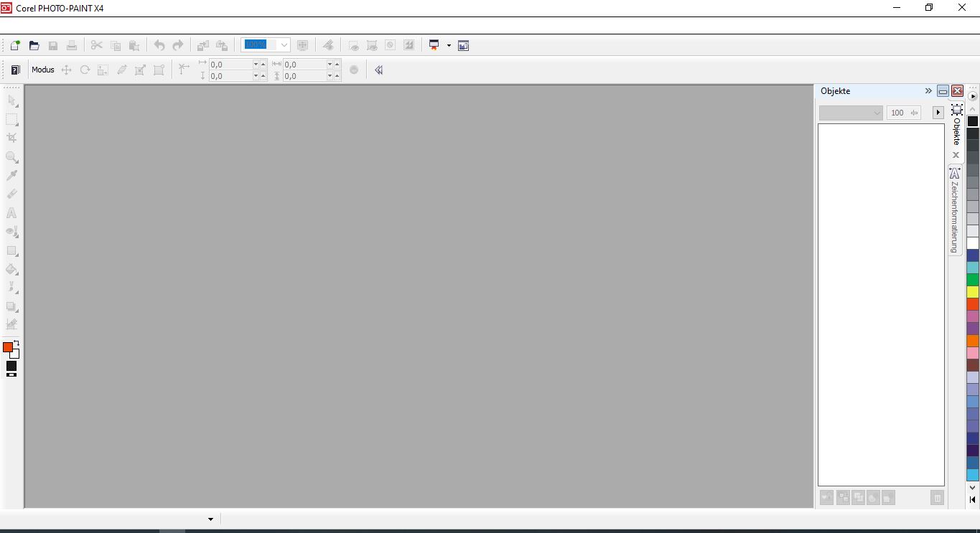Open the Objekte docker tab
The image size is (980, 533).
[955, 126]
